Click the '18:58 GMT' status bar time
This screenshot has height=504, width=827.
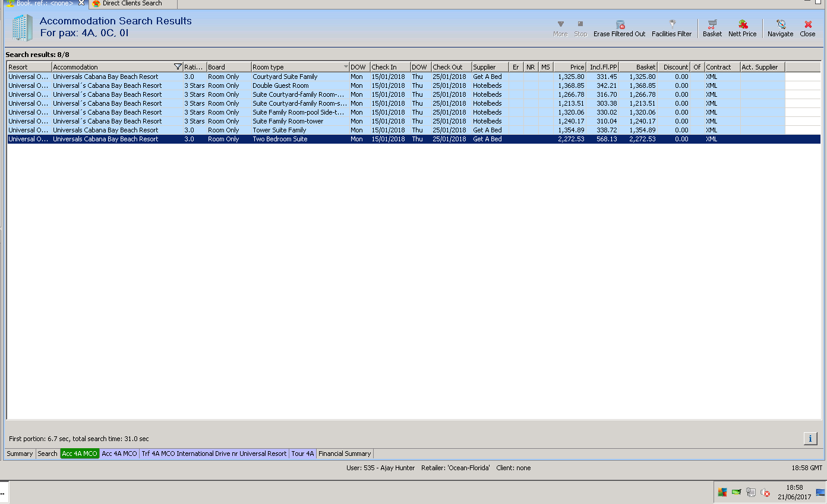click(807, 468)
